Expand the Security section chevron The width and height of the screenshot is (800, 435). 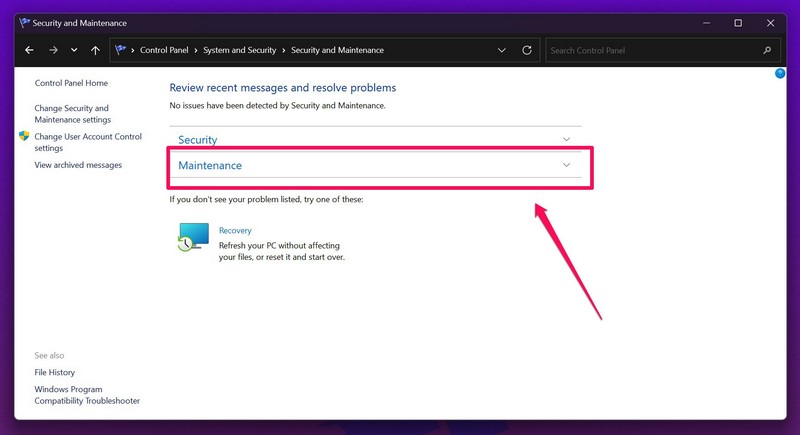click(x=566, y=140)
